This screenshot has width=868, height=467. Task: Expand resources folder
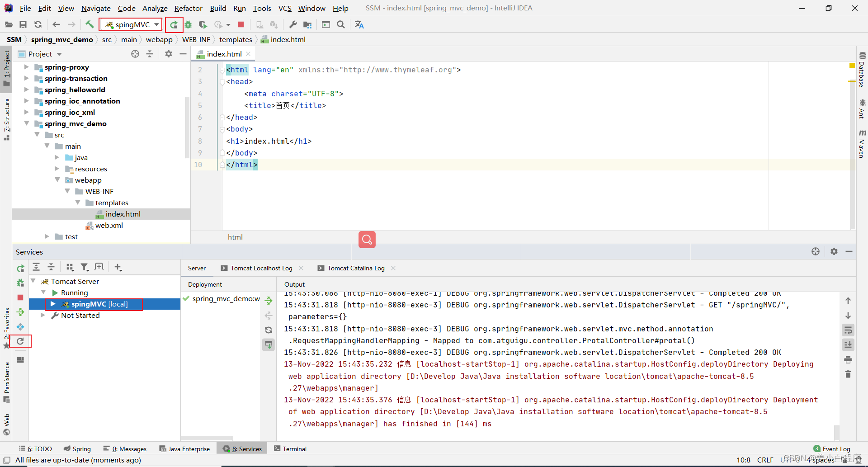pos(57,169)
